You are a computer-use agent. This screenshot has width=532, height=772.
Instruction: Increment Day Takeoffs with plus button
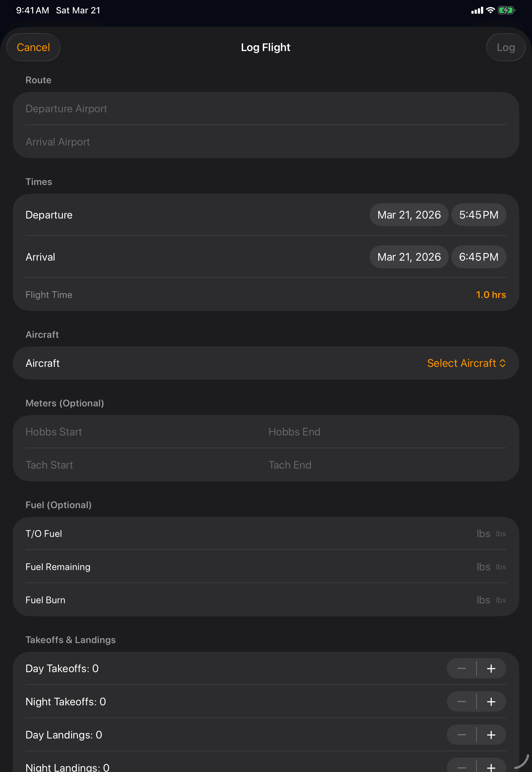point(491,668)
